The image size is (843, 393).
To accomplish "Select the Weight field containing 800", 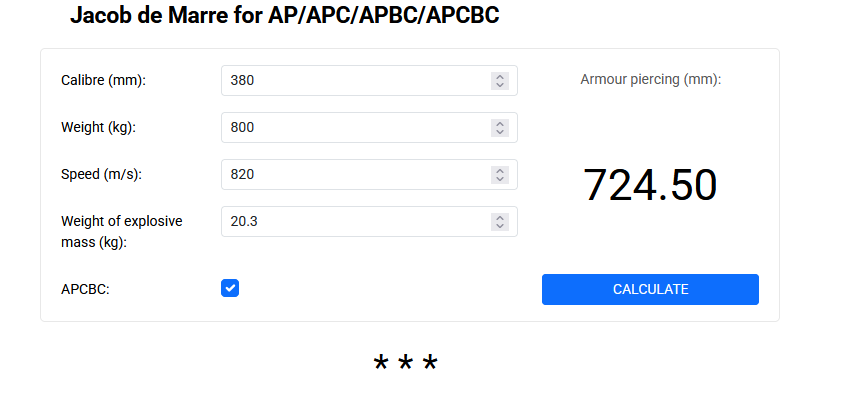I will coord(369,127).
